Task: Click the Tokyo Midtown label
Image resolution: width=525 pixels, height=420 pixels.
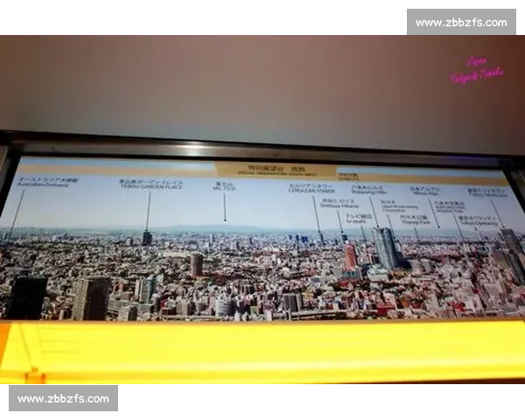Action: tap(488, 192)
